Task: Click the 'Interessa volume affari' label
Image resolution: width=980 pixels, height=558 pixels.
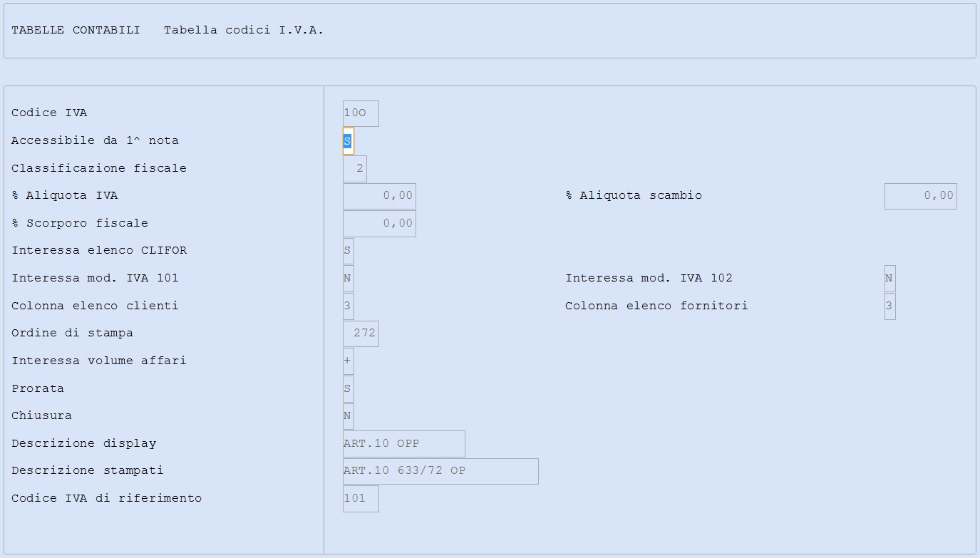Action: coord(99,361)
